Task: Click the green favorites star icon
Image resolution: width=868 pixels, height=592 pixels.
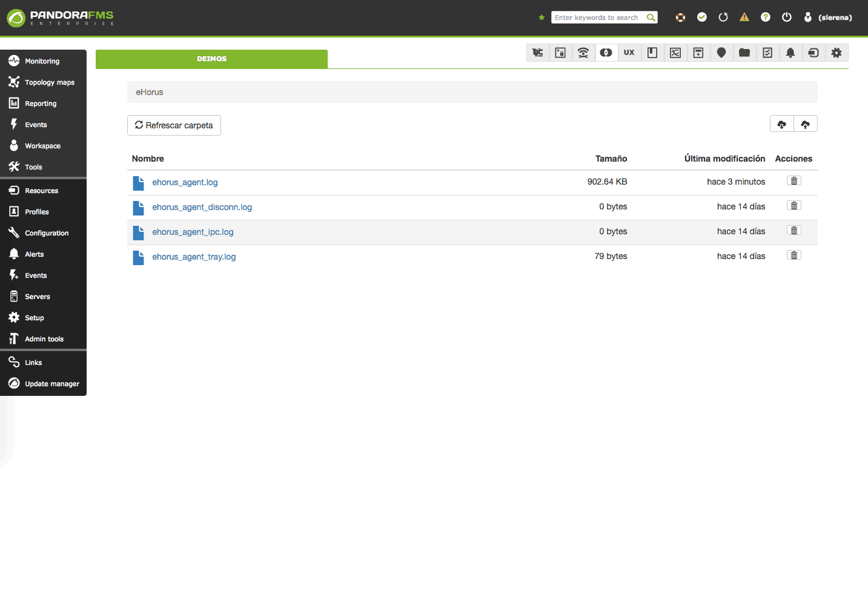Action: point(542,18)
